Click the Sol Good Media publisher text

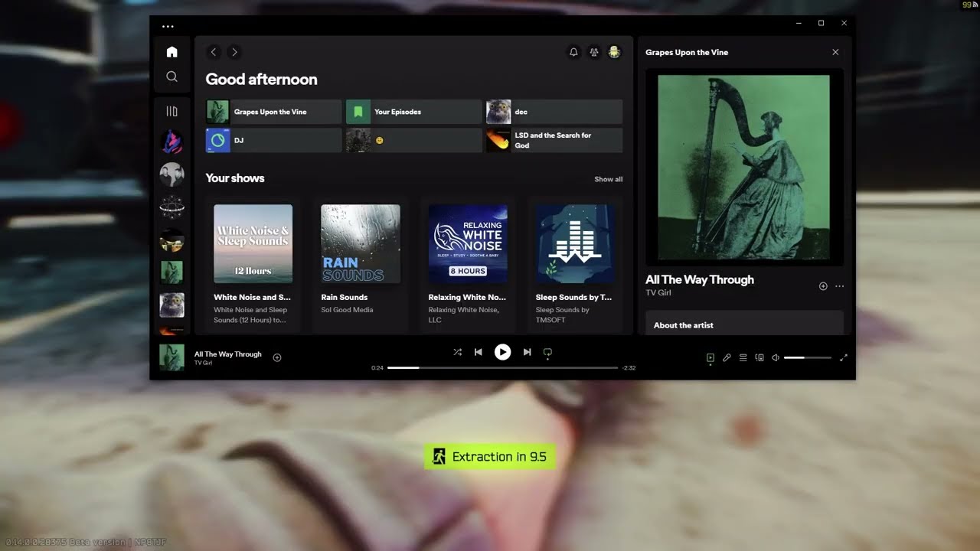(x=347, y=310)
